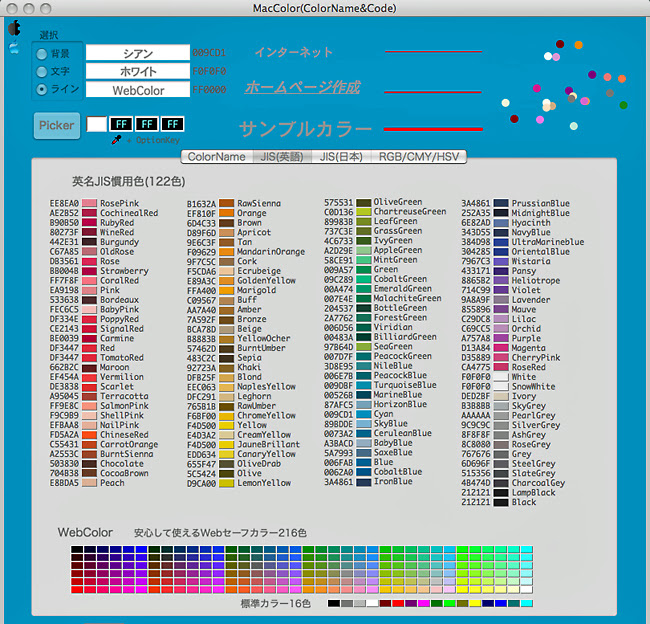Pick the Wistaria swatch

coord(501,261)
